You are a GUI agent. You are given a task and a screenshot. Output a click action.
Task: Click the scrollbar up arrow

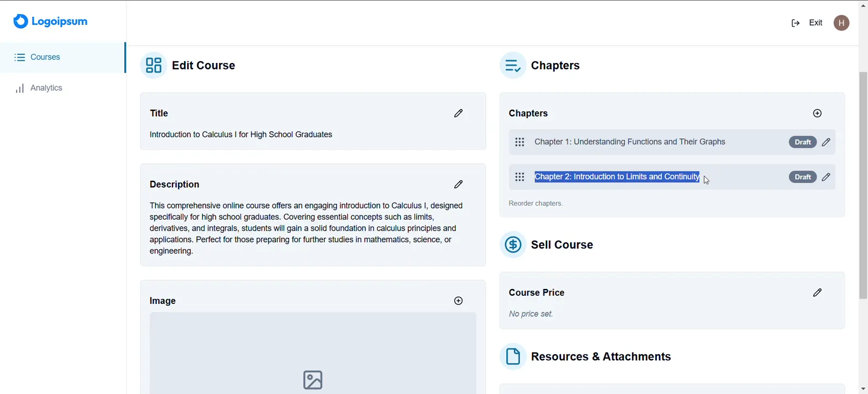[x=863, y=5]
